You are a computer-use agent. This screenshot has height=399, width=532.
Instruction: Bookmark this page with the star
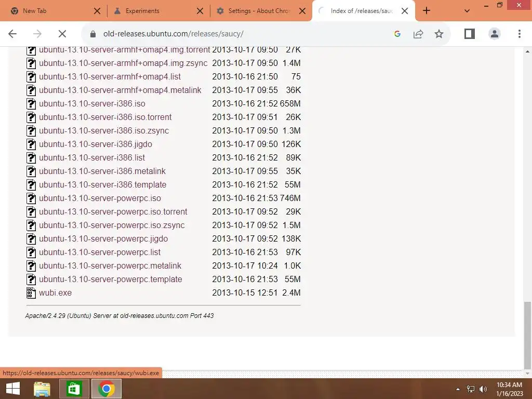tap(438, 34)
